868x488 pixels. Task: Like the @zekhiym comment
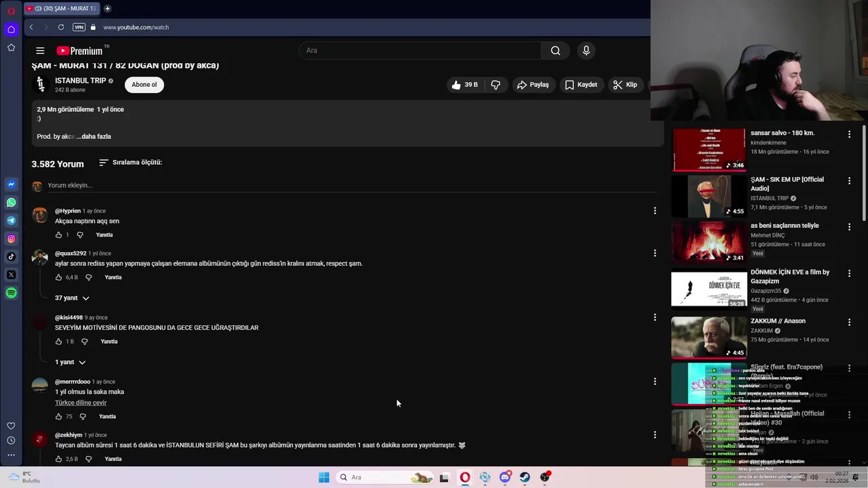coord(58,459)
